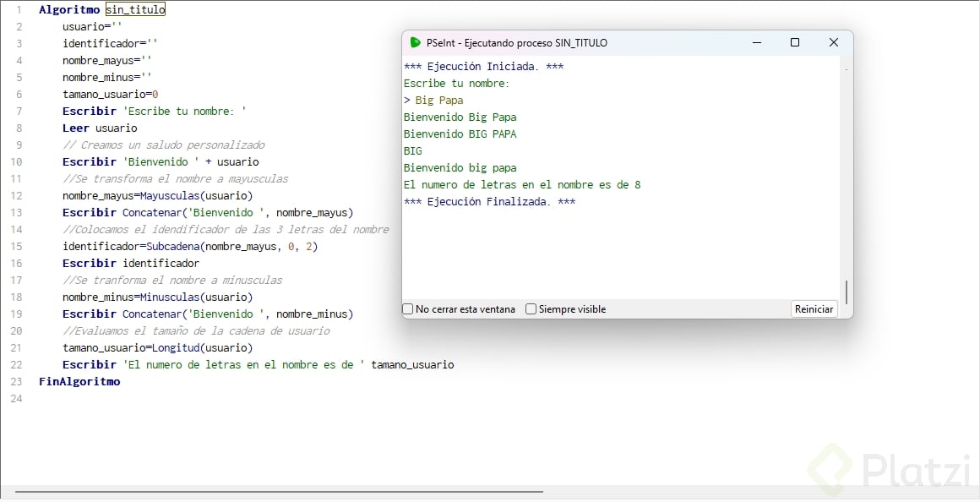Click the console window's vertical scrollbar
The height and width of the screenshot is (502, 980).
tap(846, 292)
